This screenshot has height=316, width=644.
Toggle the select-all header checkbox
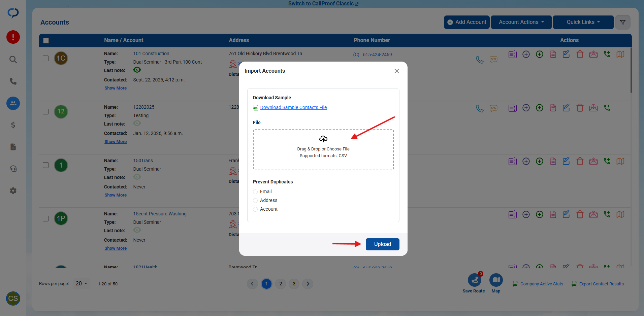(46, 40)
